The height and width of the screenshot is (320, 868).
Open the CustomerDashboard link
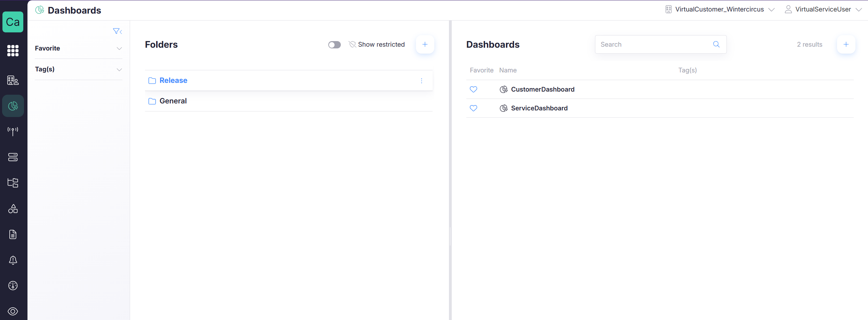[542, 89]
